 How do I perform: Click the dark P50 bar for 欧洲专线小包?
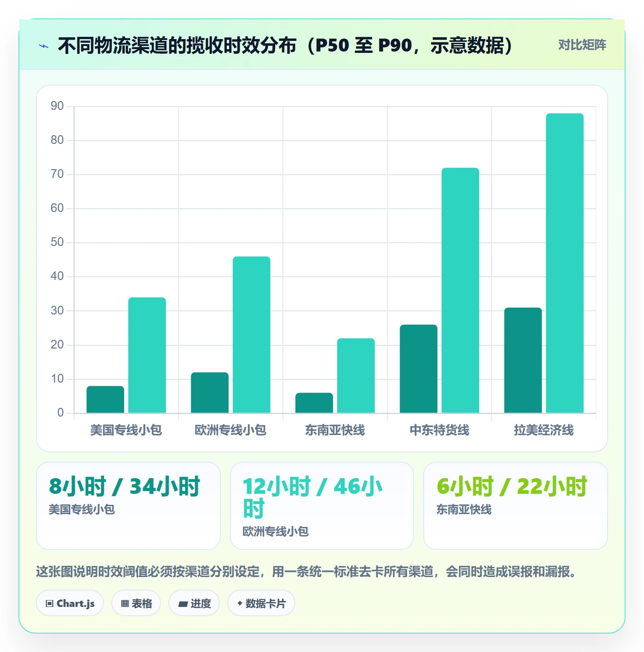pyautogui.click(x=210, y=393)
